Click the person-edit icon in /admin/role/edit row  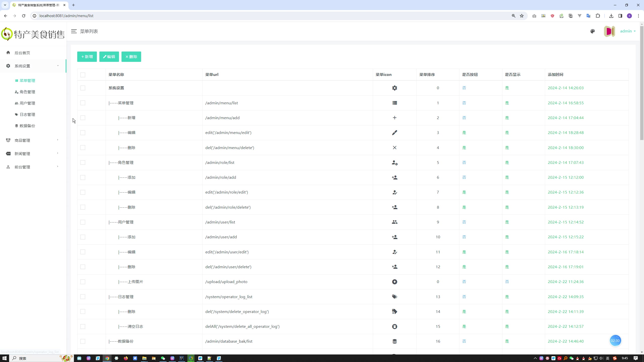pos(394,192)
